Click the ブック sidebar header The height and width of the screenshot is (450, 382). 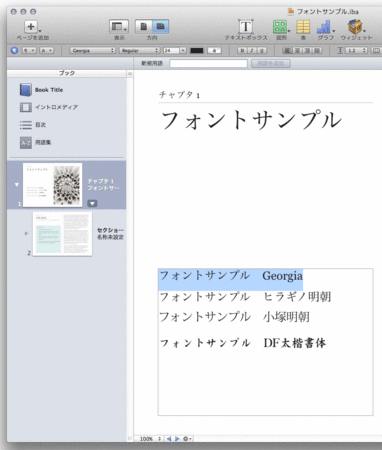pos(67,73)
